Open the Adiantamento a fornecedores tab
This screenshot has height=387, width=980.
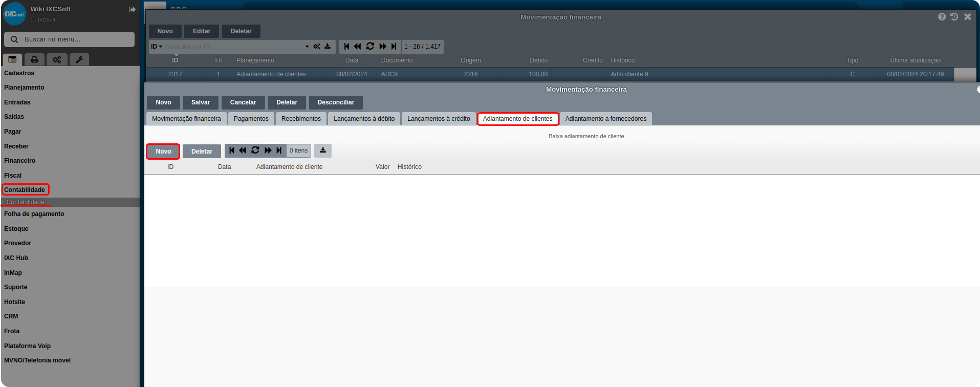(x=605, y=119)
